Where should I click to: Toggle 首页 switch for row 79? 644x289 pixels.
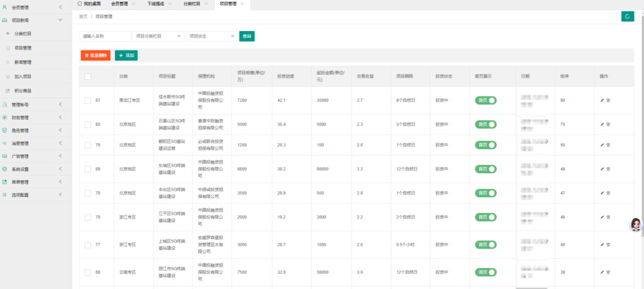pos(486,217)
